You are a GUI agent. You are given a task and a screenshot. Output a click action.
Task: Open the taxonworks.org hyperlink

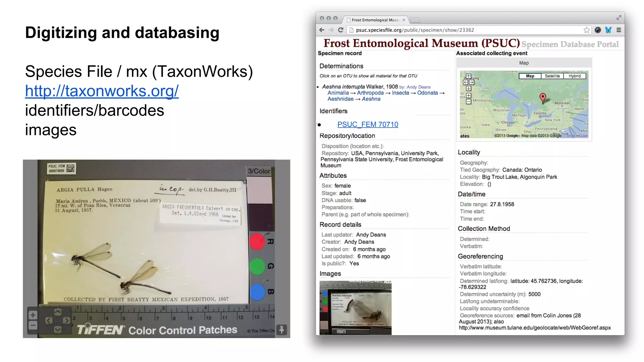coord(102,91)
